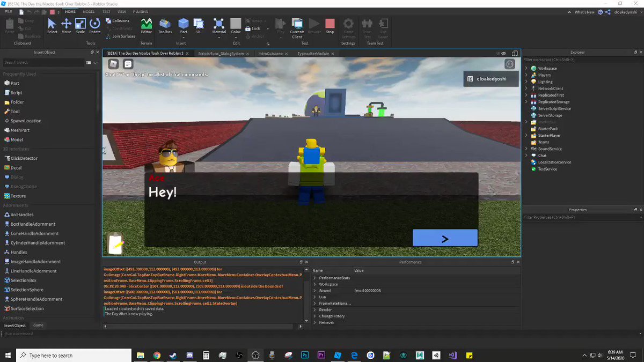The width and height of the screenshot is (644, 362).
Task: Switch to the VIEW ribbon tab
Action: click(122, 11)
